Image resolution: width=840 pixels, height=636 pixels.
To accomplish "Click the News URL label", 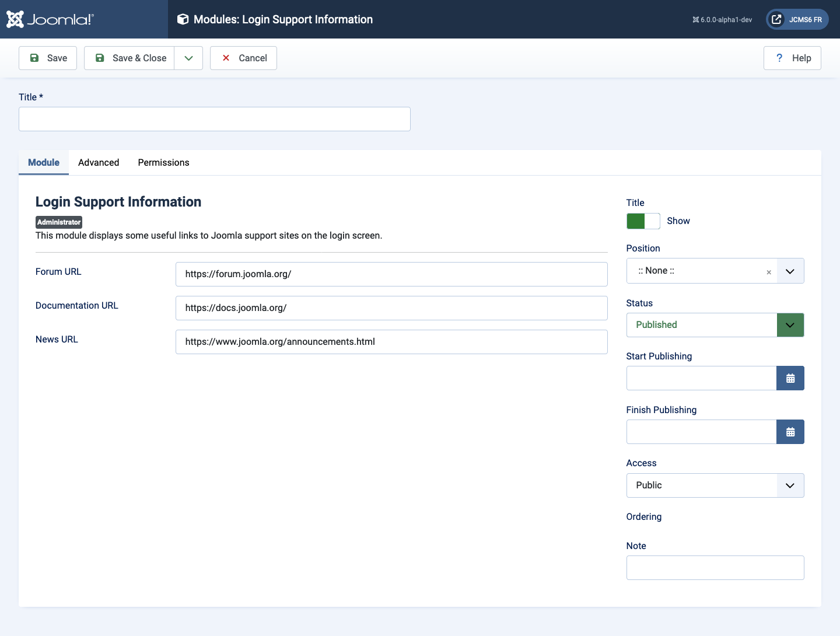I will [x=57, y=340].
